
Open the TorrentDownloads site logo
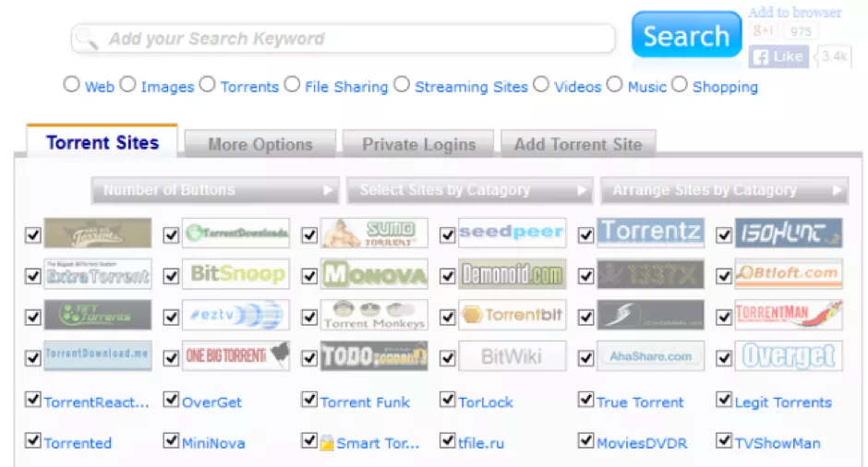click(x=235, y=233)
